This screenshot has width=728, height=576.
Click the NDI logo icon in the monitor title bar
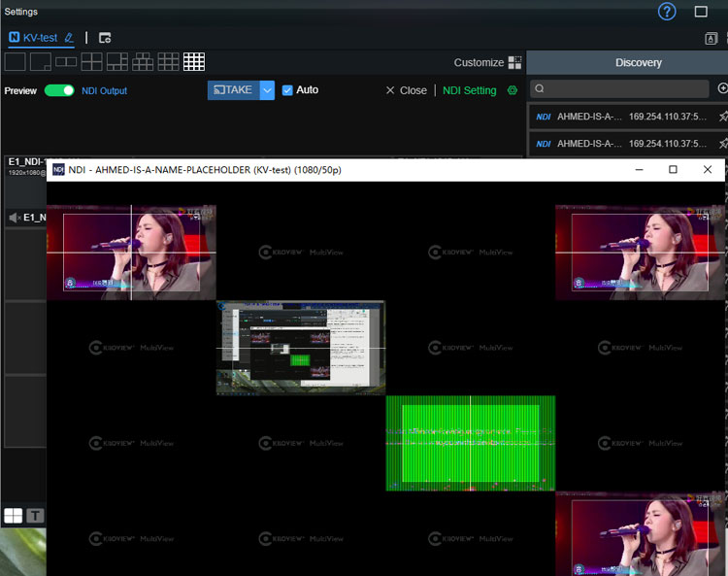58,170
